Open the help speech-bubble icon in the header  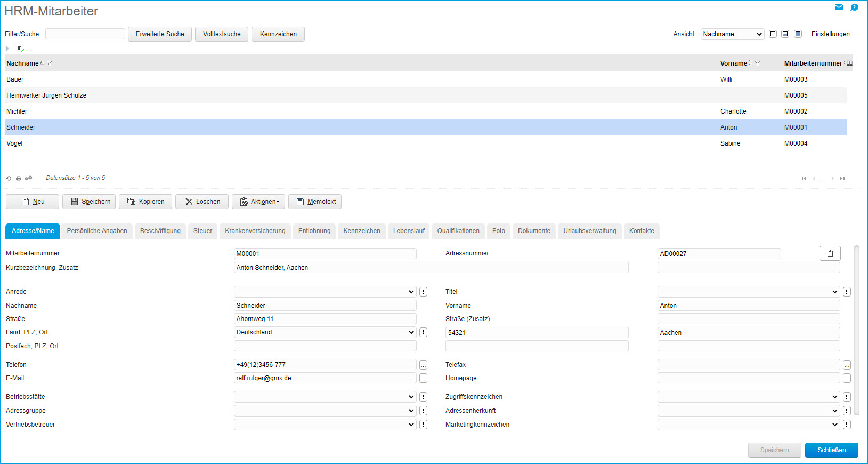[x=854, y=7]
